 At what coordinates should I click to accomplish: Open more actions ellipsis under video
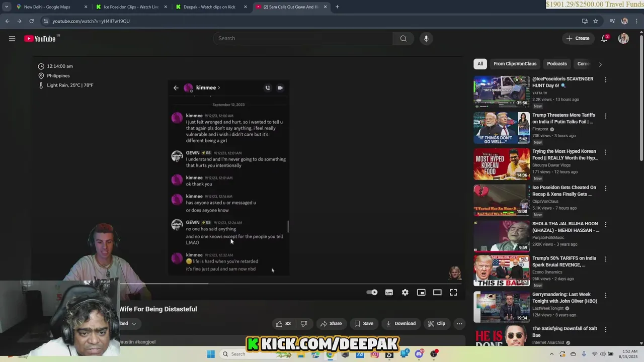459,324
